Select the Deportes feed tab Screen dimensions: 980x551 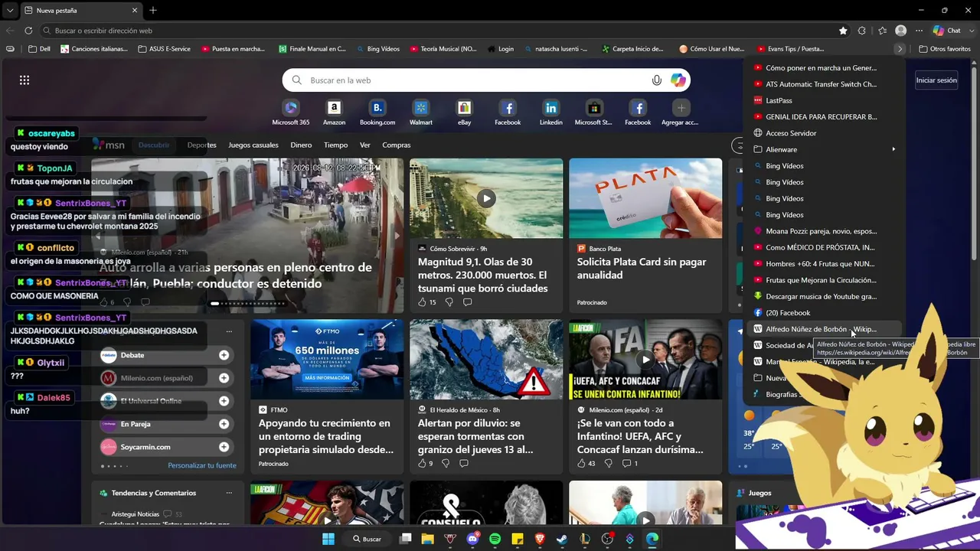[x=202, y=145]
